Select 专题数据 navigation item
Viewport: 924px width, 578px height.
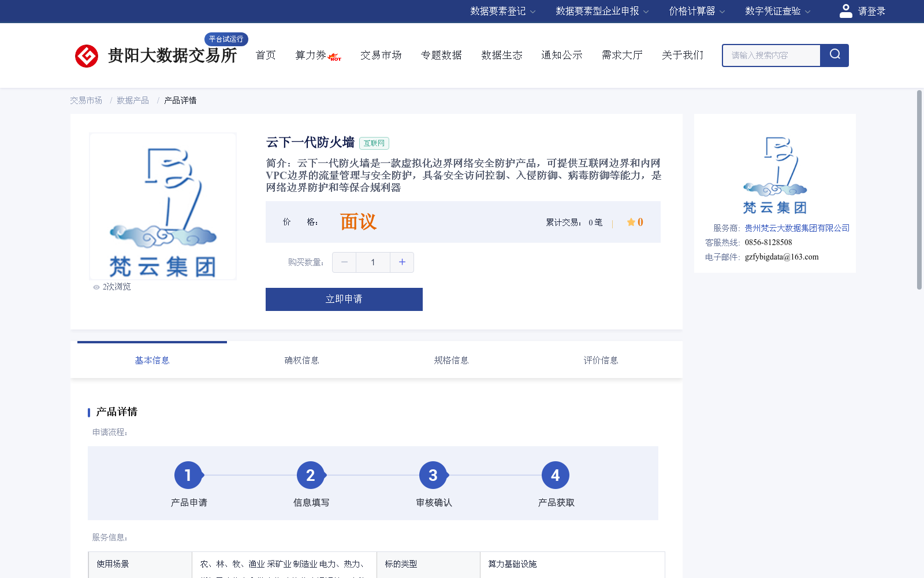pos(441,55)
